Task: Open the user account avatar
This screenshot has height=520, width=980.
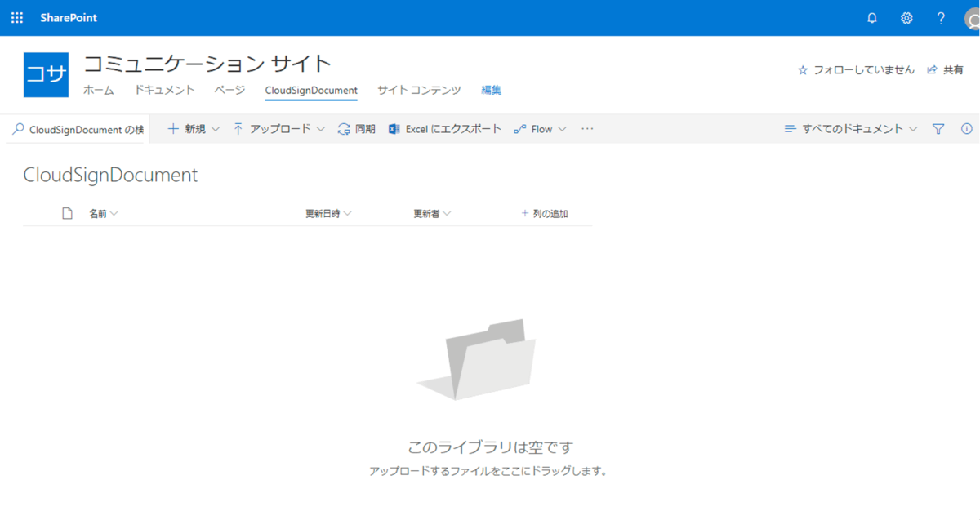Action: coord(972,19)
